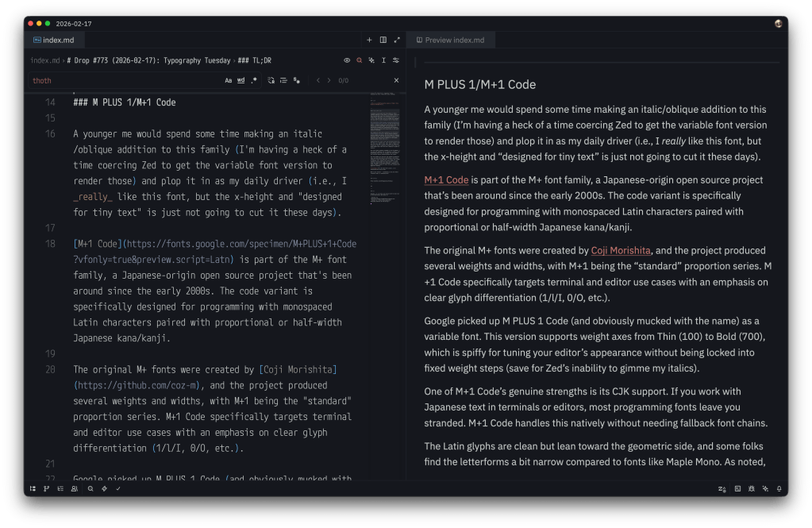Toggle case-sensitive search

[229, 80]
